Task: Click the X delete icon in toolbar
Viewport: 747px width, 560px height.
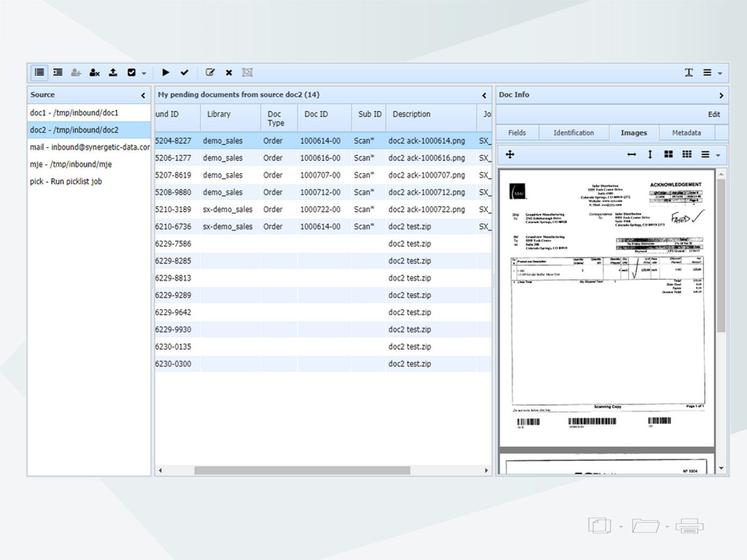Action: [x=229, y=73]
